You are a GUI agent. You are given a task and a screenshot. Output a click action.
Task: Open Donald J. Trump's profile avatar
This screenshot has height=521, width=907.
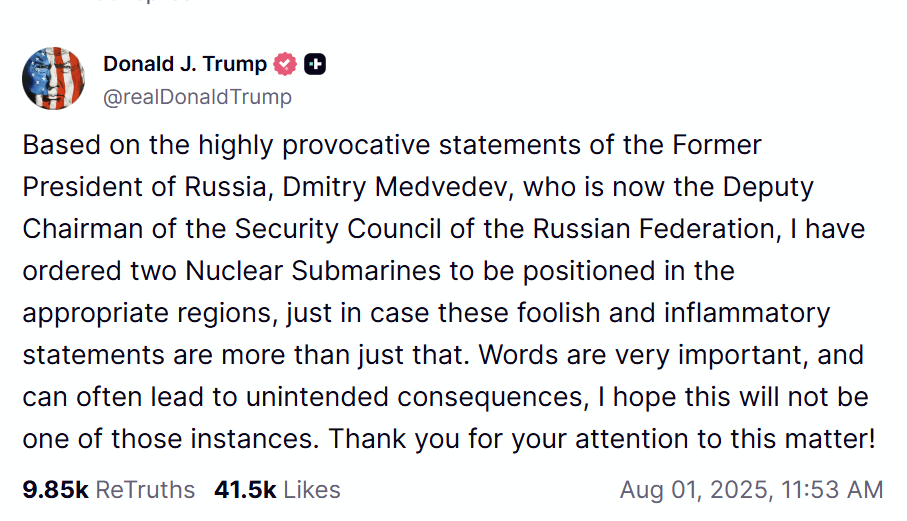pos(54,79)
